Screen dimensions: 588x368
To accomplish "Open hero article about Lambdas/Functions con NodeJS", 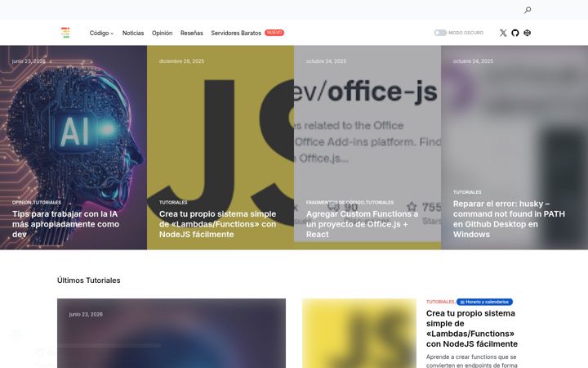I will 217,224.
